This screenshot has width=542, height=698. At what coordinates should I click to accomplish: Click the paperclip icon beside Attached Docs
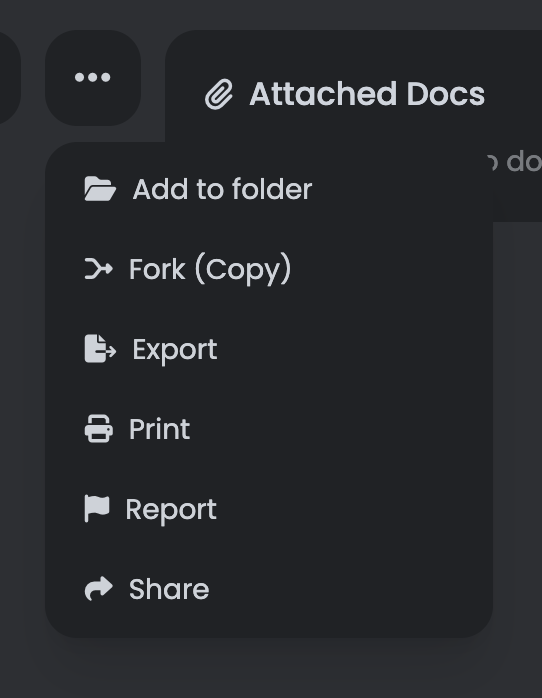click(x=218, y=94)
